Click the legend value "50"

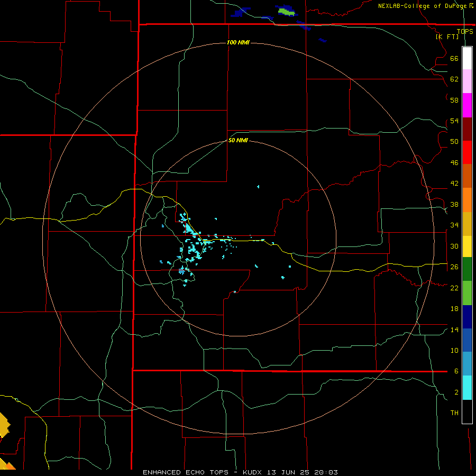click(454, 142)
